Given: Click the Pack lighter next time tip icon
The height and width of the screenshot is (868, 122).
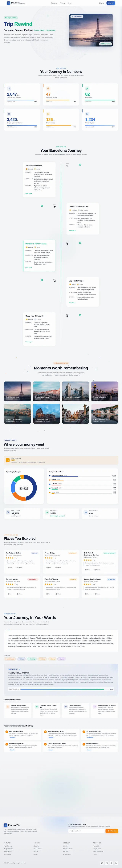Looking at the screenshot, I should tap(6, 732).
